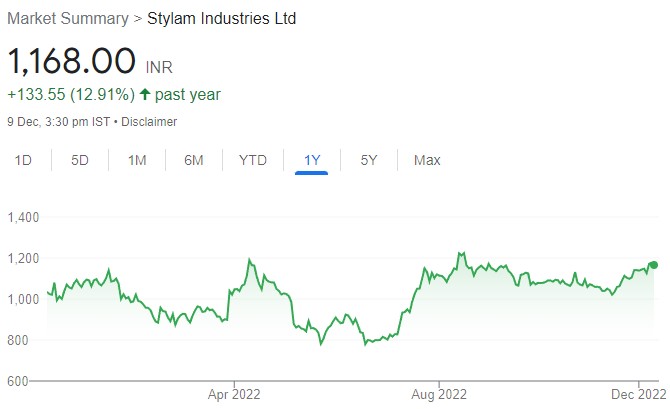
Task: Select the Apr 2022 axis label
Action: click(x=233, y=394)
